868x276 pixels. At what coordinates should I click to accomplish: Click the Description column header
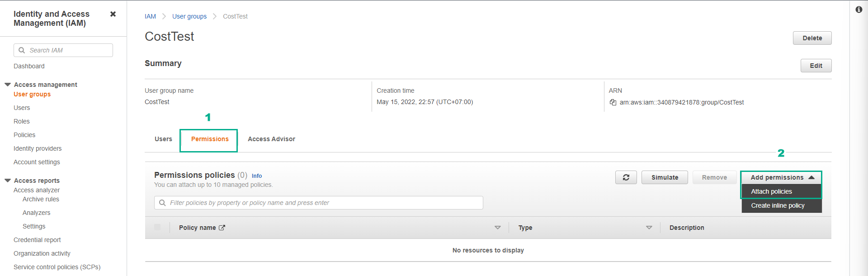coord(687,228)
